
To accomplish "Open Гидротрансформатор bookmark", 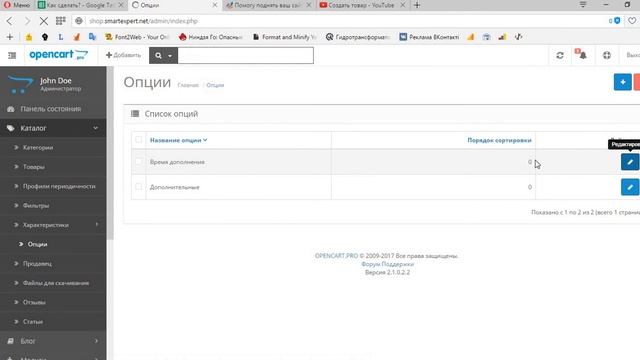I will click(x=358, y=37).
